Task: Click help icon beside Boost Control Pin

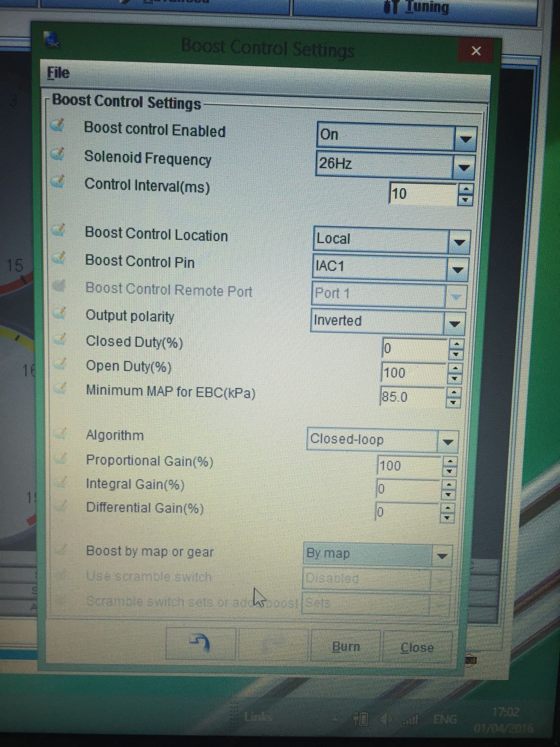Action: [59, 257]
